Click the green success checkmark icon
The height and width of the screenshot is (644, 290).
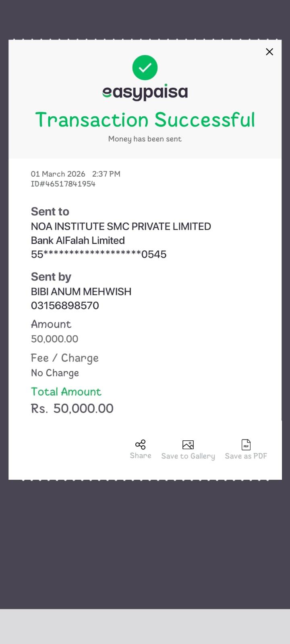(145, 68)
